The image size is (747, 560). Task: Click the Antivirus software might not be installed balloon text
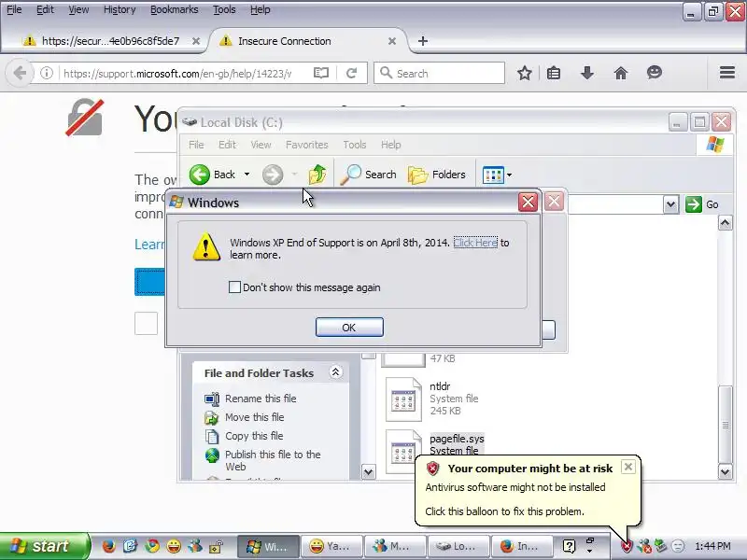coord(515,487)
